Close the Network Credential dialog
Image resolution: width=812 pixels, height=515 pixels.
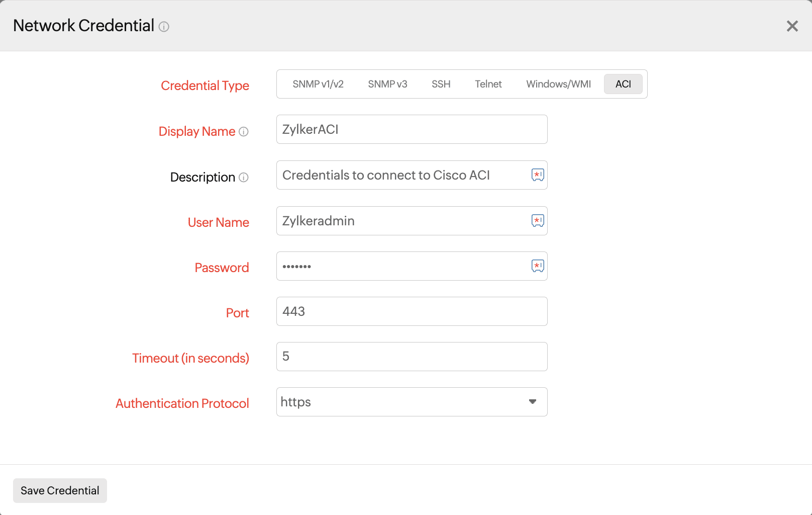[792, 26]
